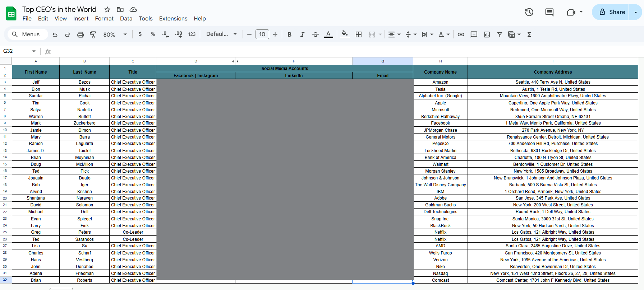This screenshot has height=290, width=644.
Task: Click the Move to folder icon
Action: (120, 9)
